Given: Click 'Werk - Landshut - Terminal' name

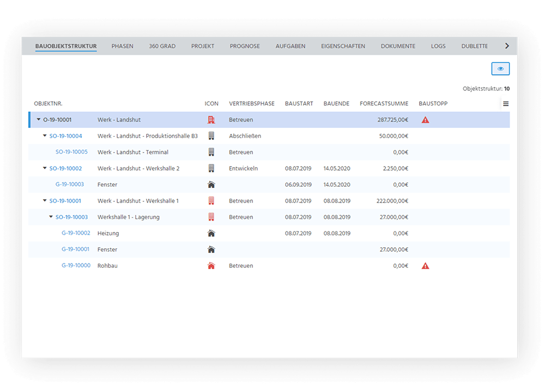Looking at the screenshot, I should (x=133, y=152).
